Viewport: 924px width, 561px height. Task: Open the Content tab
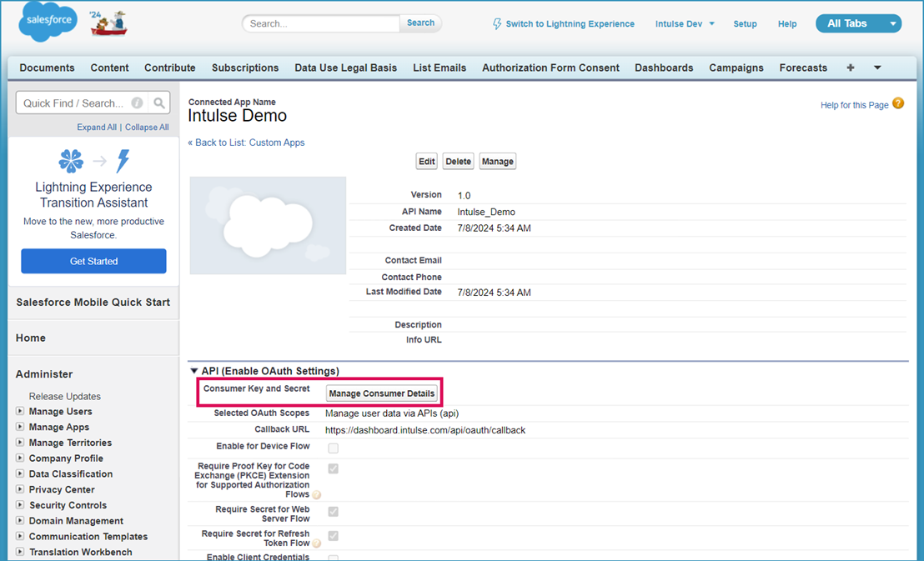pos(109,68)
